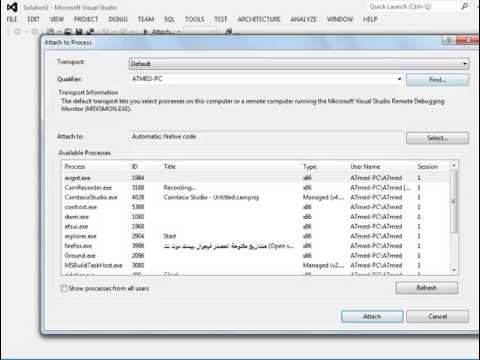The width and height of the screenshot is (480, 360).
Task: Click the Managed (v2... type cell
Action: coord(323,265)
